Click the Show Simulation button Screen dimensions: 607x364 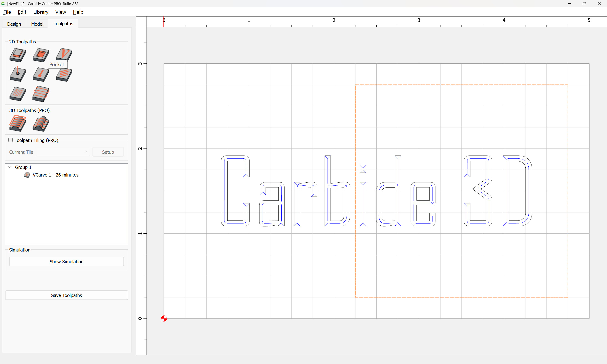click(66, 261)
